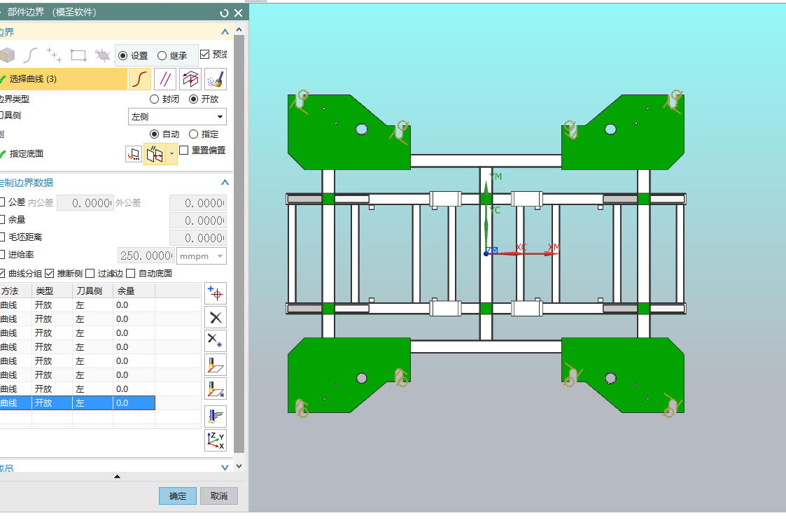Open the mmpm units dropdown

coord(202,255)
